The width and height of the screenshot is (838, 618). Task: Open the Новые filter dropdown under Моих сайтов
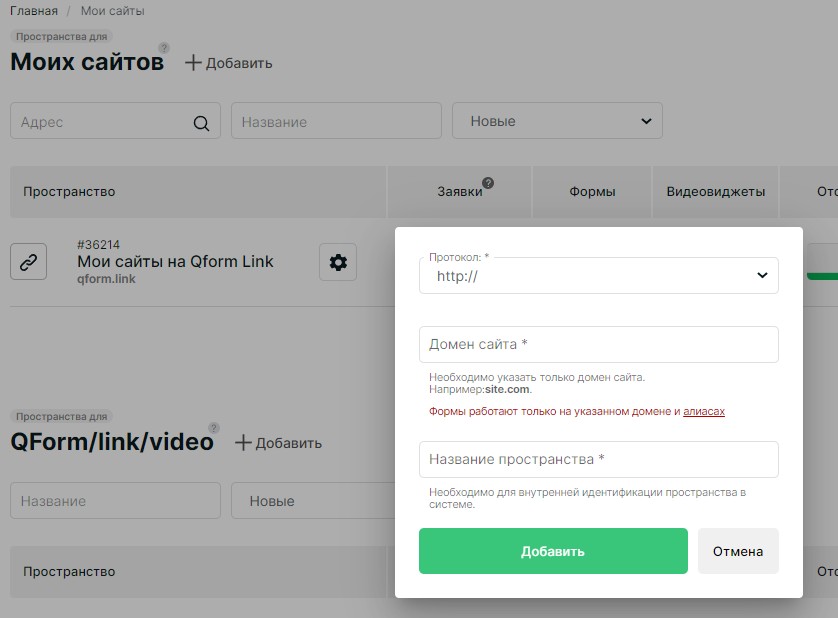click(x=557, y=121)
